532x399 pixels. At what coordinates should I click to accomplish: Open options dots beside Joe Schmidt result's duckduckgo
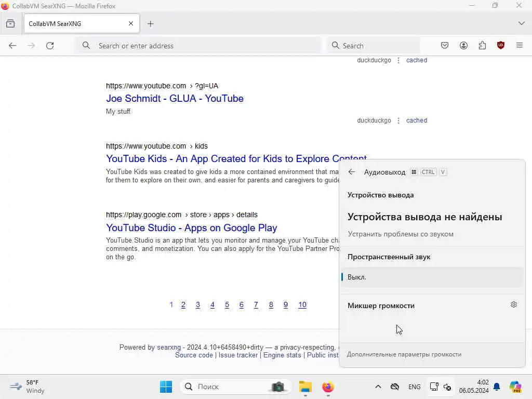pyautogui.click(x=398, y=121)
